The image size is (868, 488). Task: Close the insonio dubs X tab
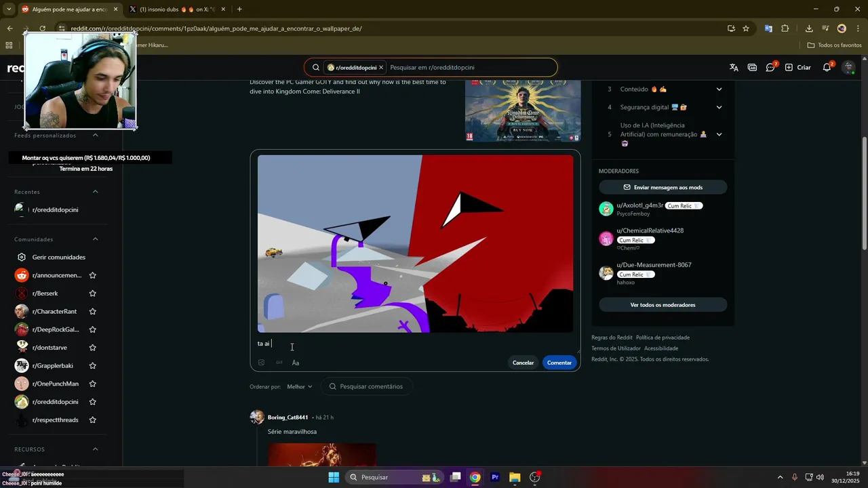[223, 9]
